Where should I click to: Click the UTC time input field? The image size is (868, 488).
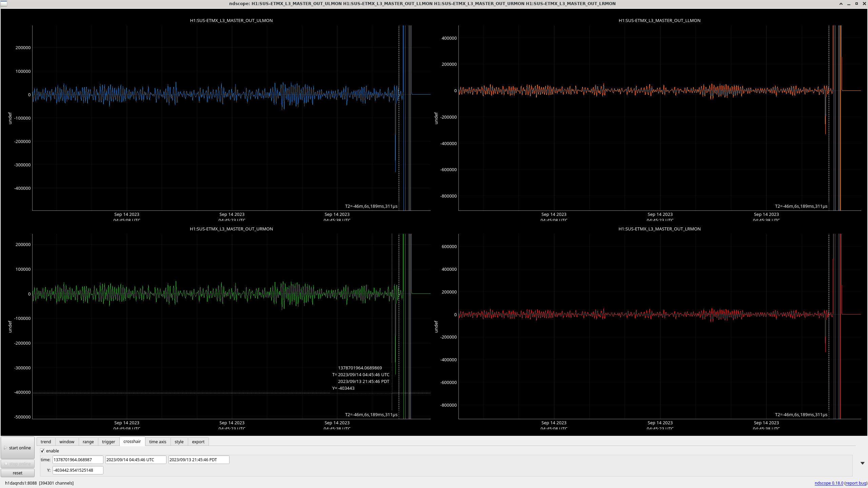pyautogui.click(x=136, y=460)
